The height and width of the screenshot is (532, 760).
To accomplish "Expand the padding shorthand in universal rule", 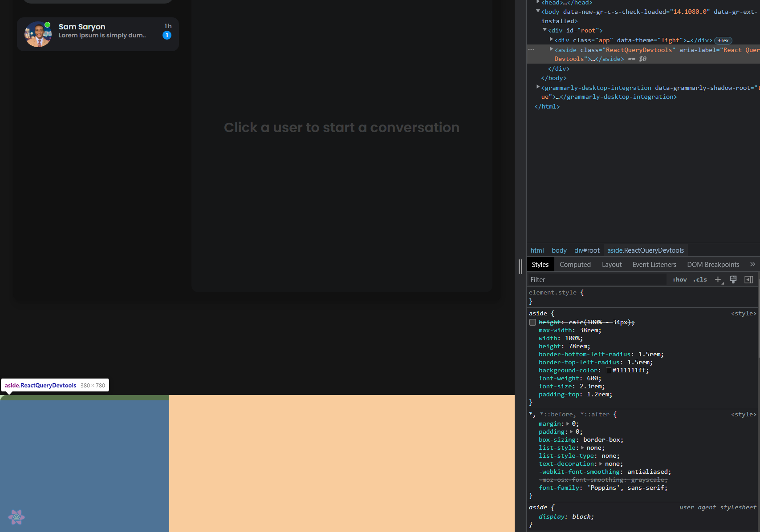I will (x=571, y=431).
